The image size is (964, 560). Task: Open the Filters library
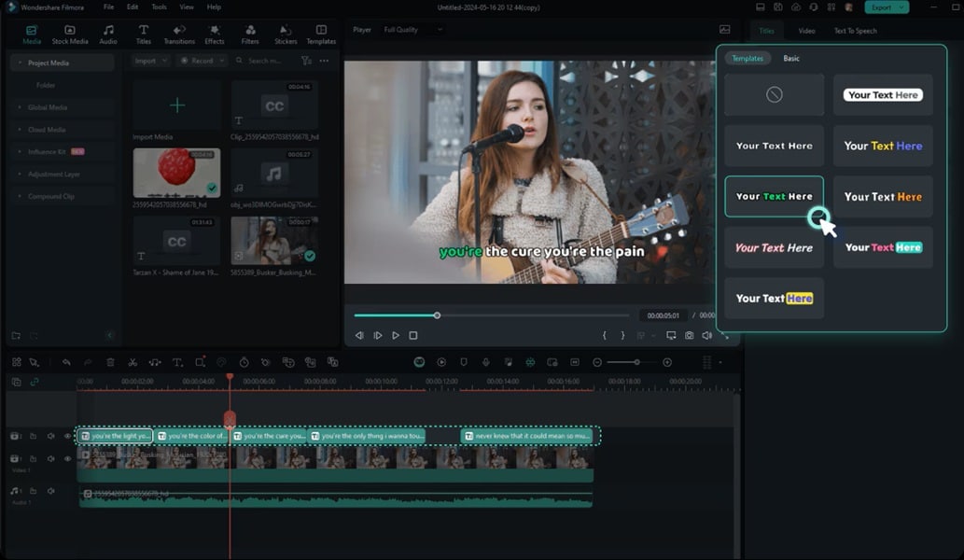click(x=250, y=35)
